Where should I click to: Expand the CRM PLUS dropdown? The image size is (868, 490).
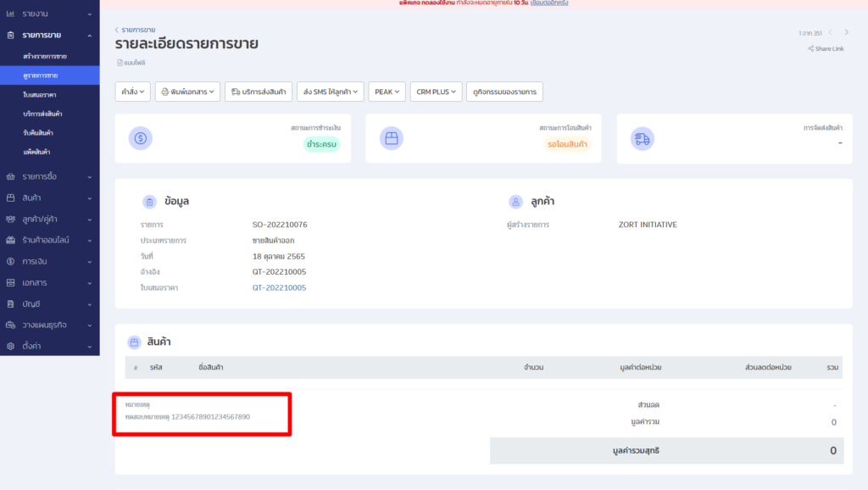[436, 92]
